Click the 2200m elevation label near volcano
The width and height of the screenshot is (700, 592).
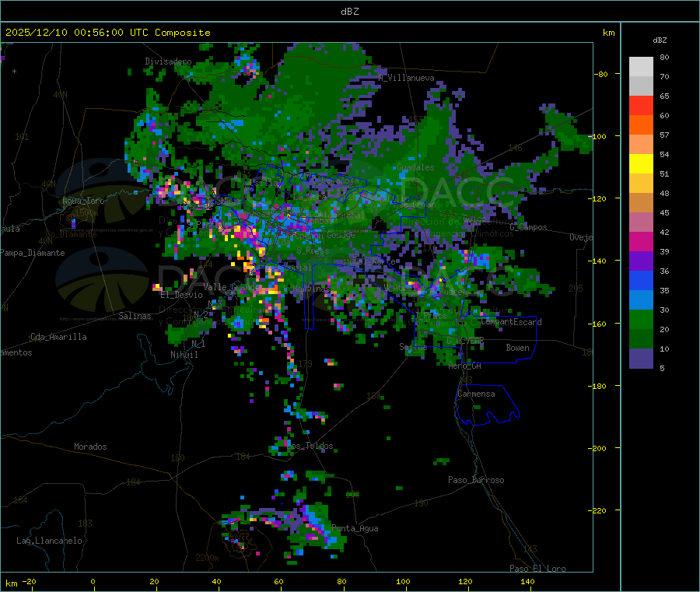207,558
